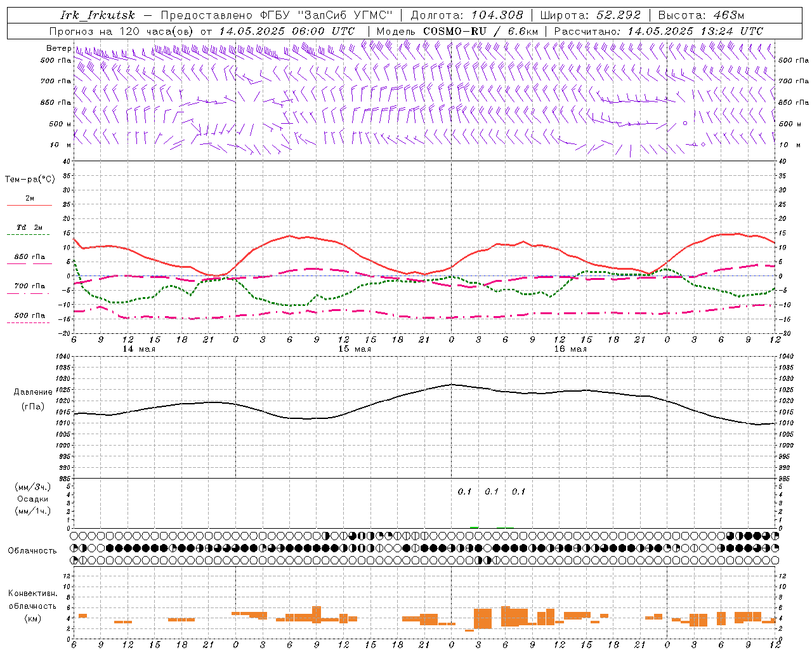The height and width of the screenshot is (650, 812).
Task: Click the 'Конвективн.' convective cloud label
Action: tap(32, 594)
